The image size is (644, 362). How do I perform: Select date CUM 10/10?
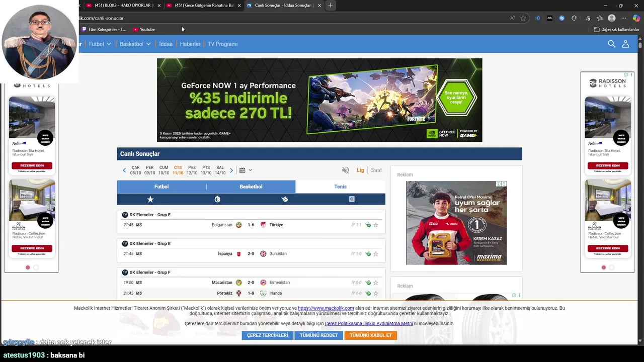pos(164,170)
